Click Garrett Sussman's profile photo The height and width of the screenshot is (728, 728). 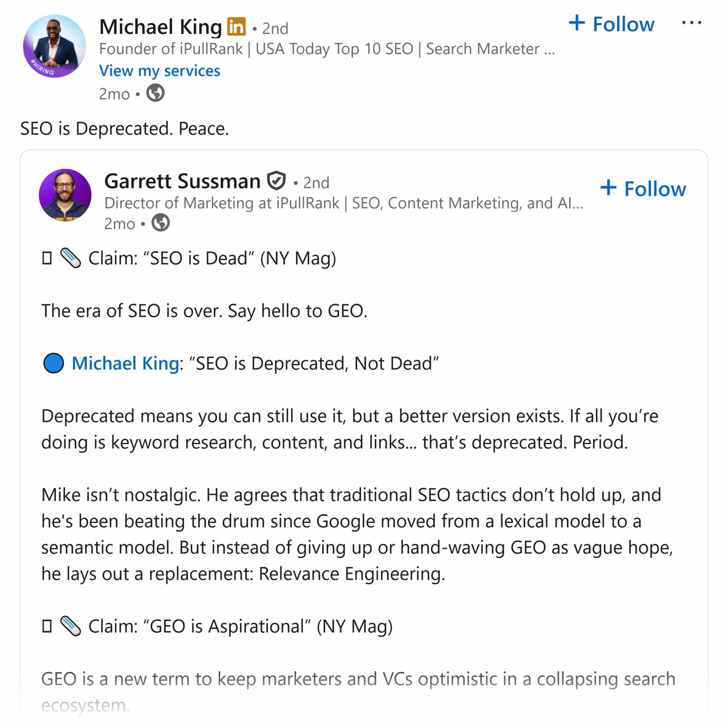click(65, 195)
